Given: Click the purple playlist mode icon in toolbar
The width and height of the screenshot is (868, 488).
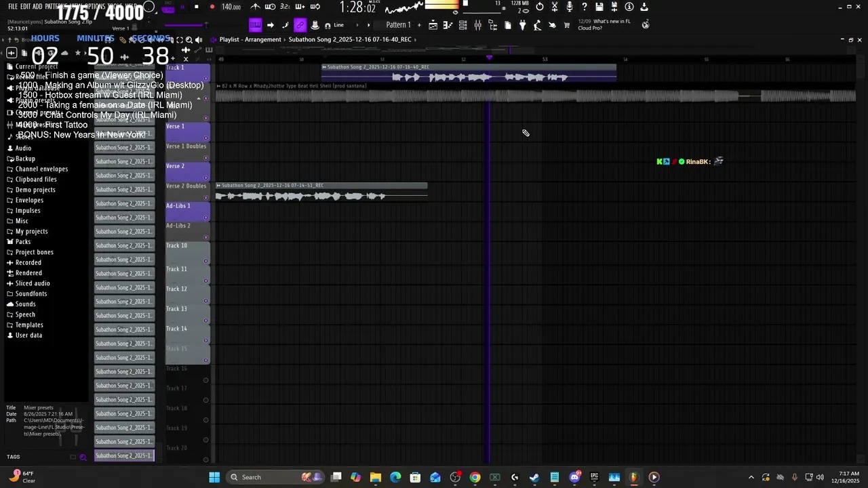Looking at the screenshot, I should [x=256, y=25].
